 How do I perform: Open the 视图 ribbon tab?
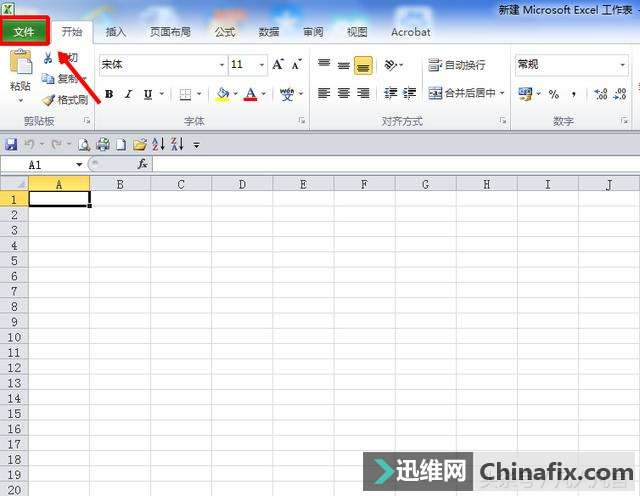click(357, 32)
